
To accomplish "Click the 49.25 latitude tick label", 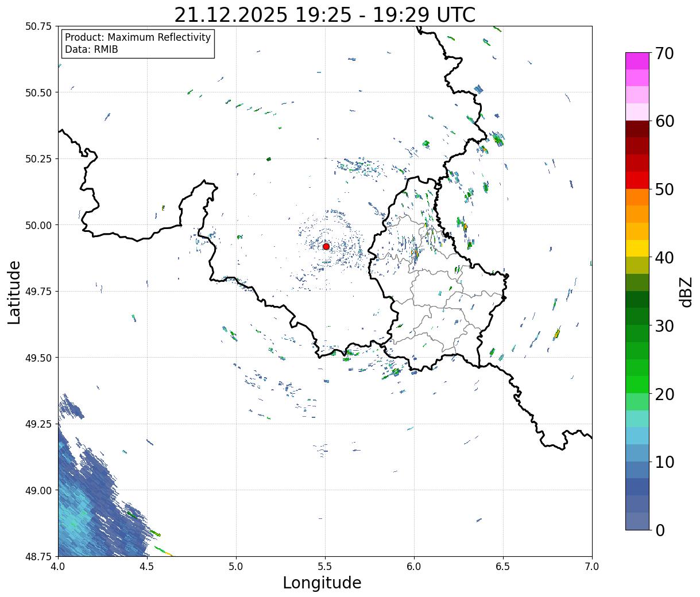I will point(38,424).
